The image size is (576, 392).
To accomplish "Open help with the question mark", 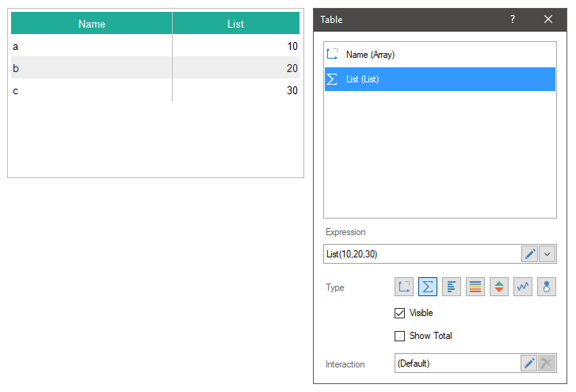I will coord(513,20).
